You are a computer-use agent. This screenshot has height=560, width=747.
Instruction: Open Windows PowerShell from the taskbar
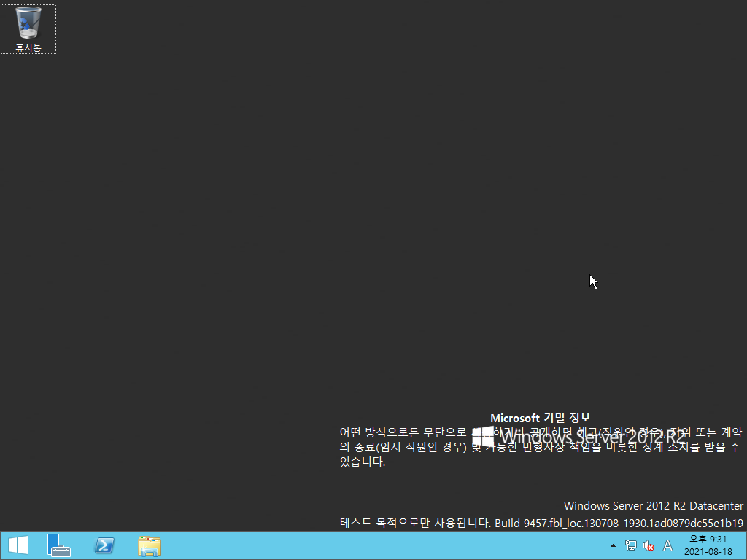(104, 545)
